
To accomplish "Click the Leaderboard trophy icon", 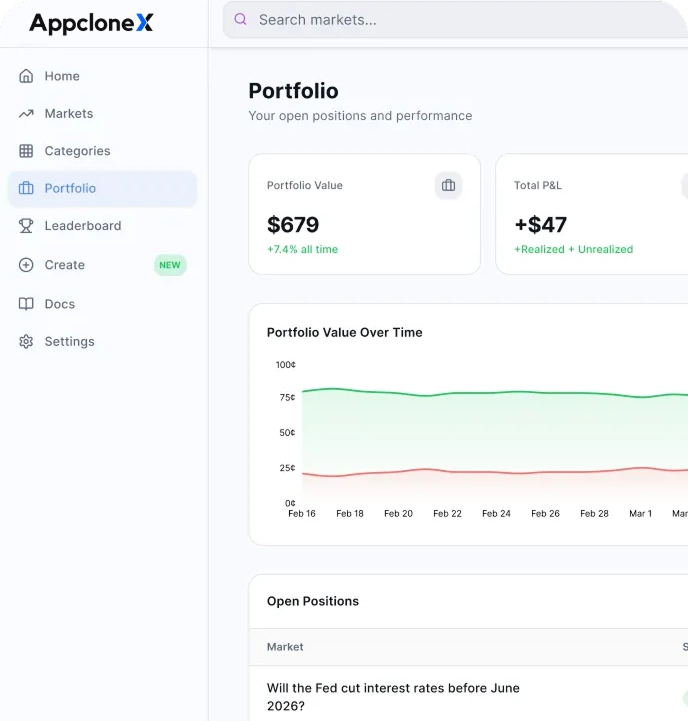I will (26, 226).
